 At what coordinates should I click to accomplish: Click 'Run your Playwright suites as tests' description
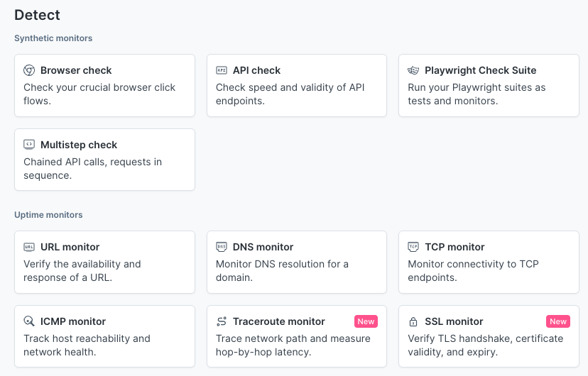tap(477, 94)
